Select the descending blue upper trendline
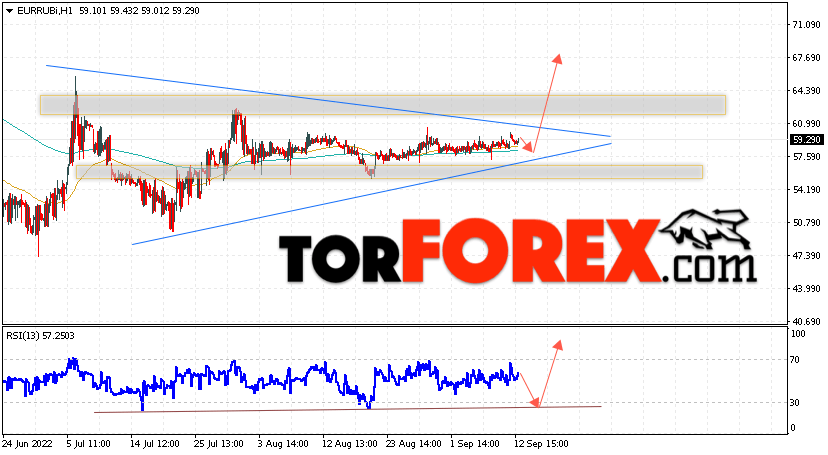The height and width of the screenshot is (455, 828). point(327,101)
